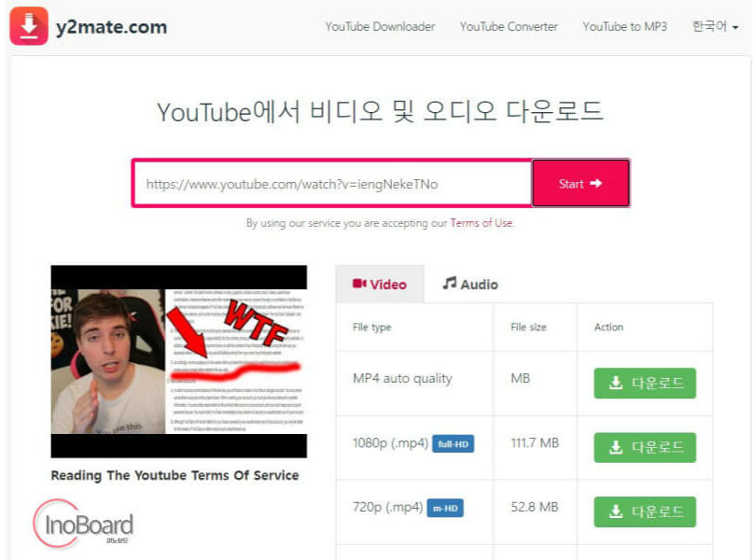Download the MP4 auto quality file
This screenshot has width=753, height=560.
pos(645,383)
